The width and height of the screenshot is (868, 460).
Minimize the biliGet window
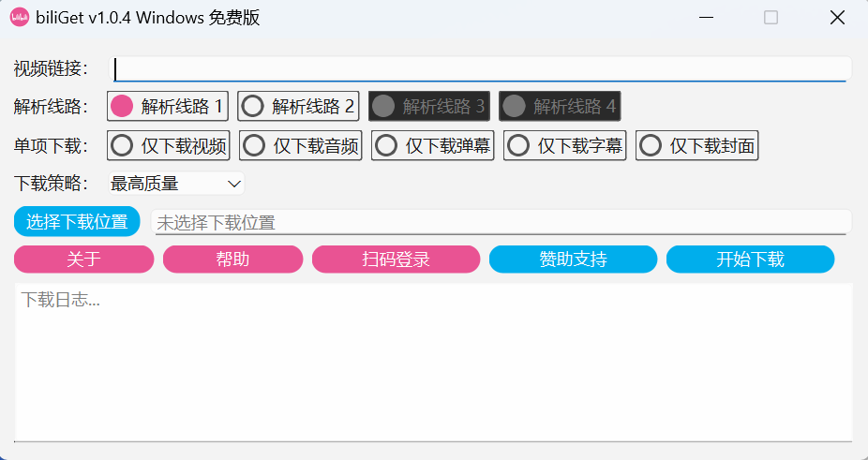[706, 18]
